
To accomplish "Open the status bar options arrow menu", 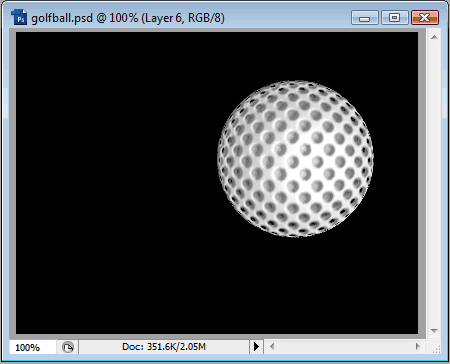I will [256, 347].
